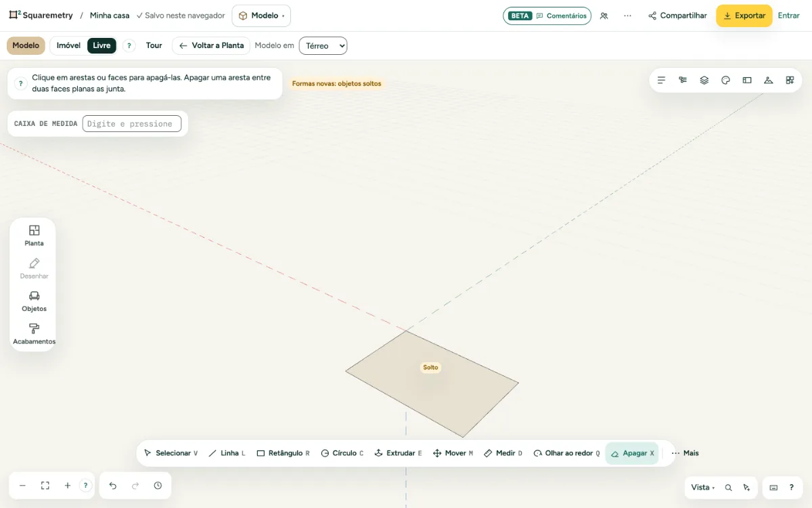
Task: Click the Exportar button
Action: tap(744, 16)
